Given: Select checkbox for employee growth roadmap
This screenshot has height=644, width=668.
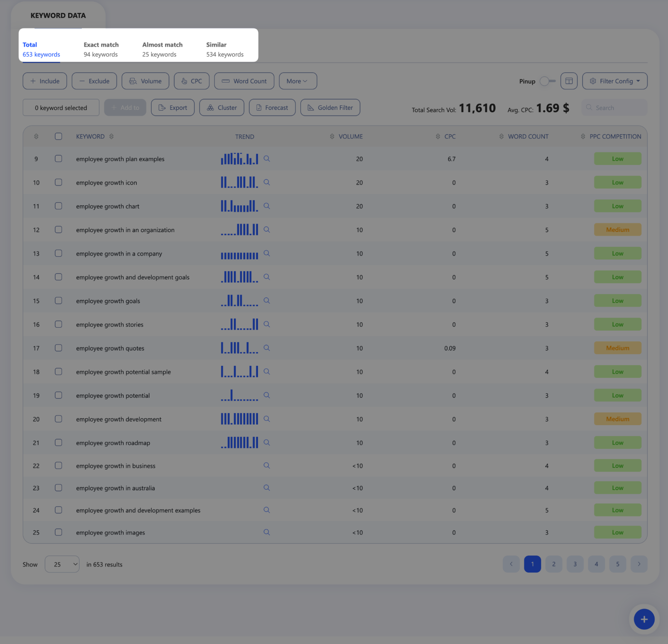Looking at the screenshot, I should pyautogui.click(x=58, y=442).
